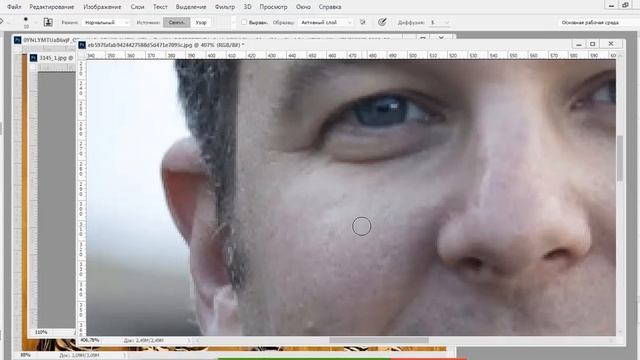Screen dimensions: 640x360
Task: Click the 88% zoom field of the rear window
Action: (x=25, y=356)
